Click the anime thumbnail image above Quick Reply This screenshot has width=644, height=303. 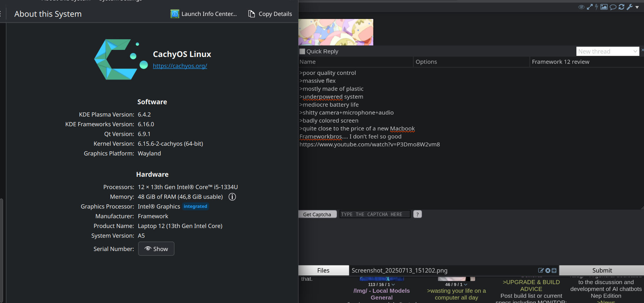pos(336,32)
